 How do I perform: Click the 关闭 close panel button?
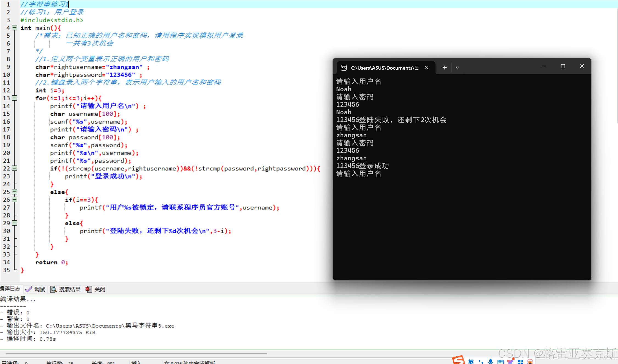tap(95, 289)
